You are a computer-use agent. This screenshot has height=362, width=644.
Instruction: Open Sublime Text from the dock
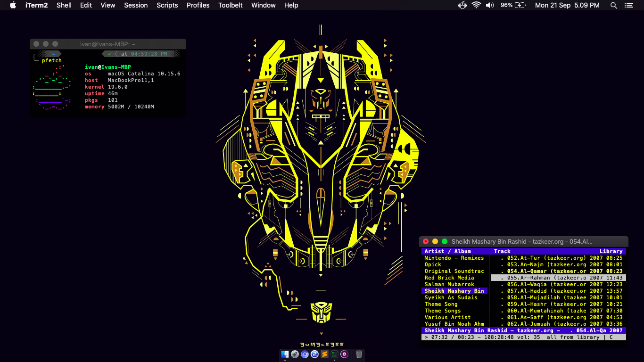pyautogui.click(x=324, y=354)
